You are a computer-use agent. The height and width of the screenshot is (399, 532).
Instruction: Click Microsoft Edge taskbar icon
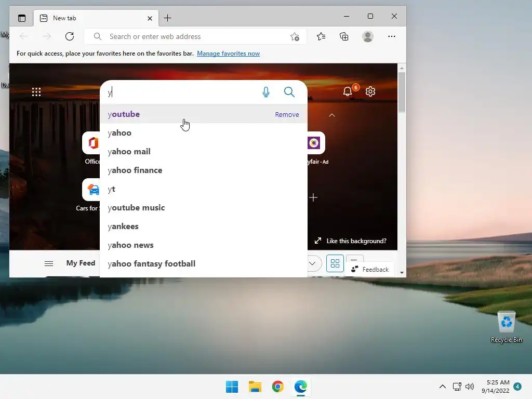[301, 387]
